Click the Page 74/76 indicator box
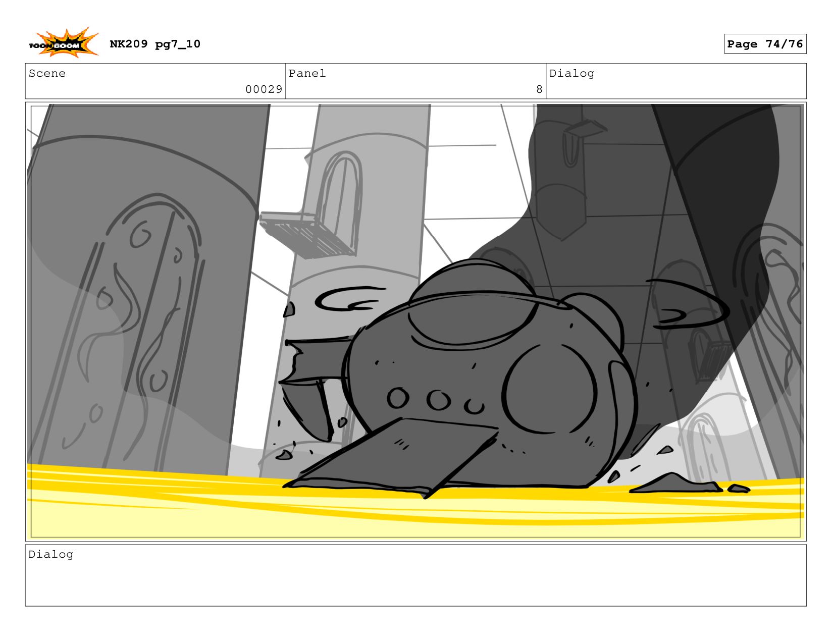The image size is (832, 644). [x=765, y=44]
